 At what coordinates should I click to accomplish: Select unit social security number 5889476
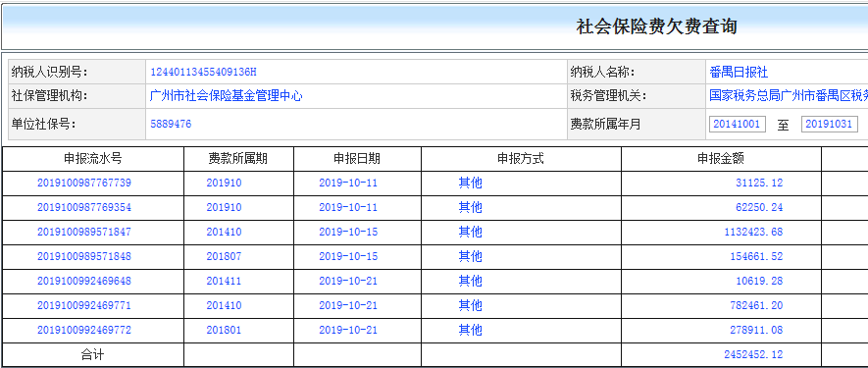(x=171, y=125)
